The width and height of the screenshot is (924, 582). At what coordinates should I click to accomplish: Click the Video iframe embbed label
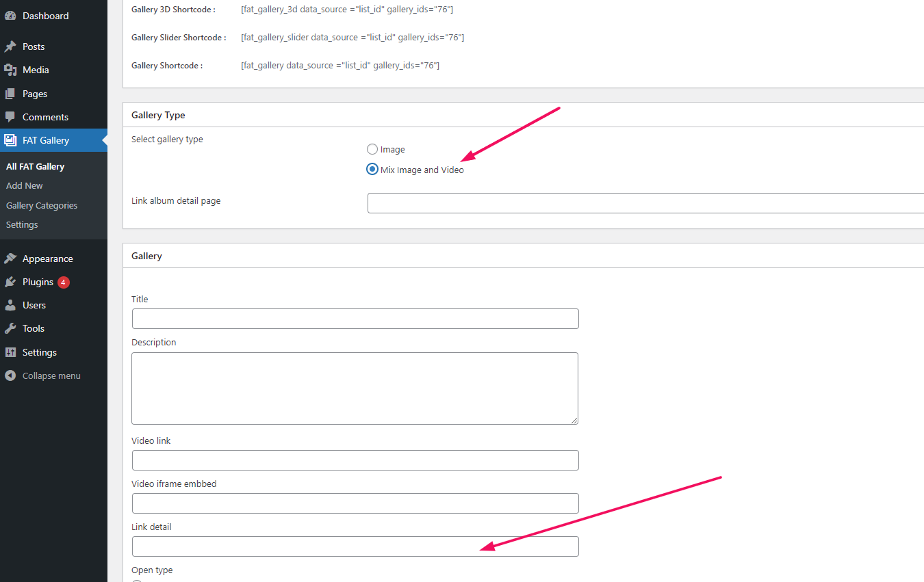click(x=174, y=484)
